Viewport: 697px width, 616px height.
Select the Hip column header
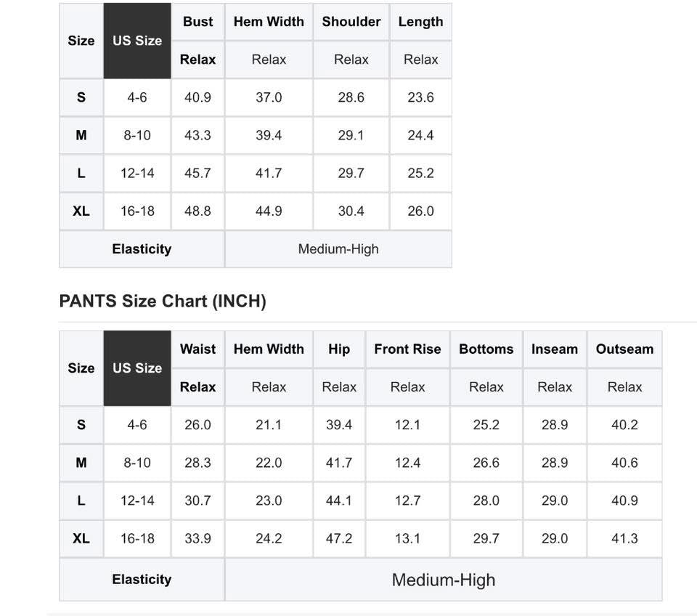tap(339, 349)
